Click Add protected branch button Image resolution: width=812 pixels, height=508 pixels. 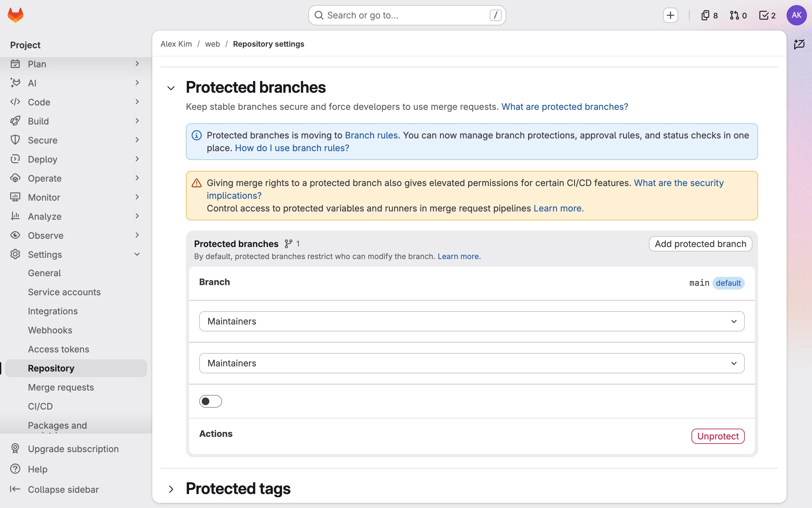700,244
